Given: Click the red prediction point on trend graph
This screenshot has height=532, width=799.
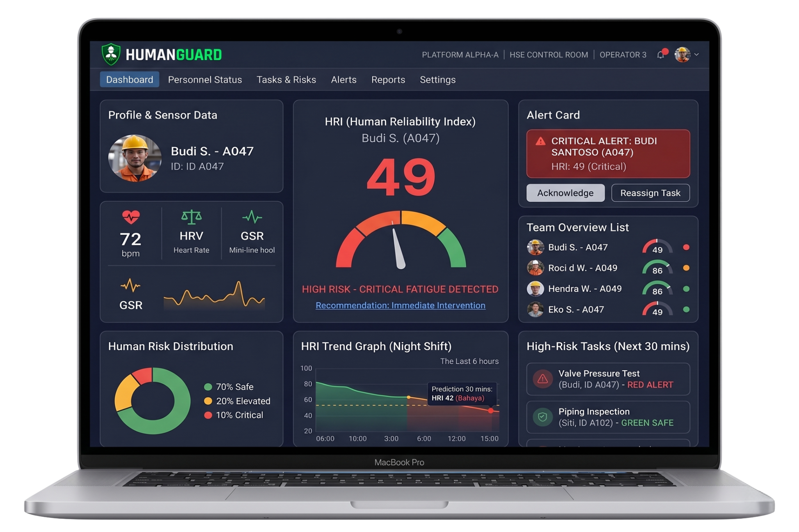Looking at the screenshot, I should click(491, 410).
